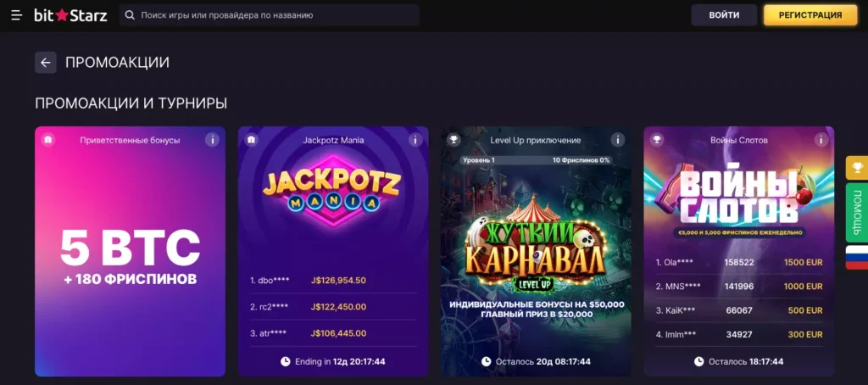Click the back arrow beside ПРОМОАКЦИИ
This screenshot has width=868, height=385.
(46, 62)
